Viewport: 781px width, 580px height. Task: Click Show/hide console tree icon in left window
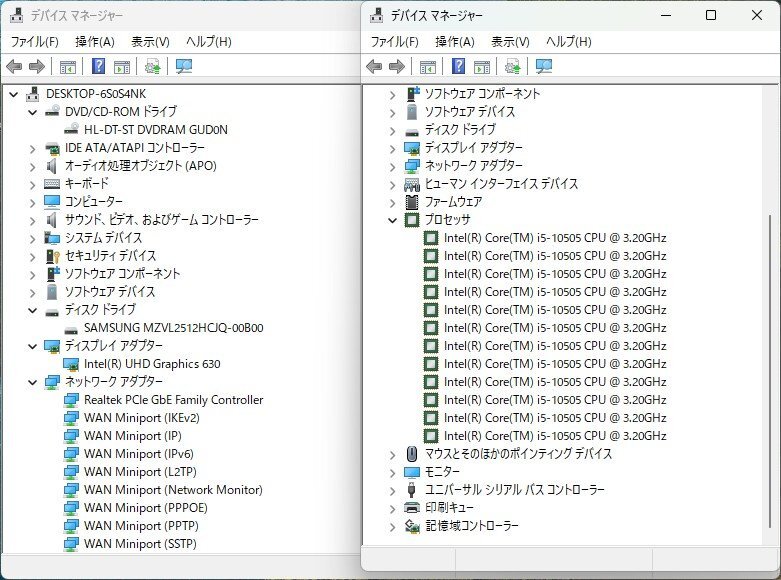(x=68, y=67)
